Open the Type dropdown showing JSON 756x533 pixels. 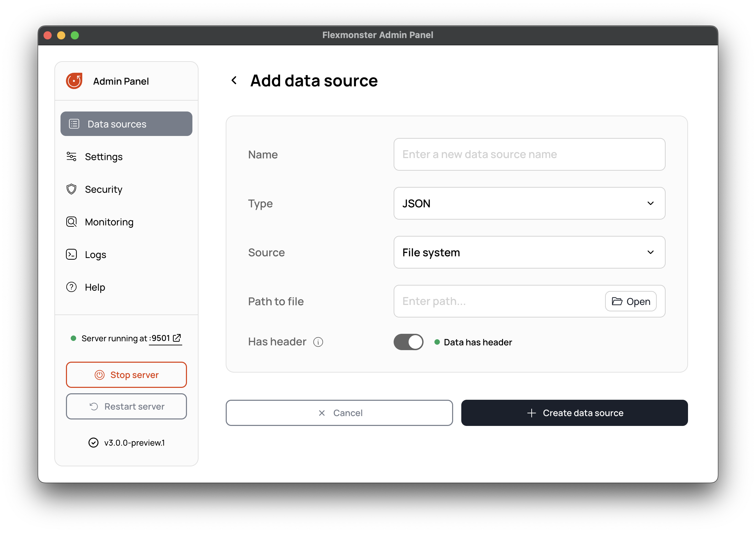(x=529, y=203)
